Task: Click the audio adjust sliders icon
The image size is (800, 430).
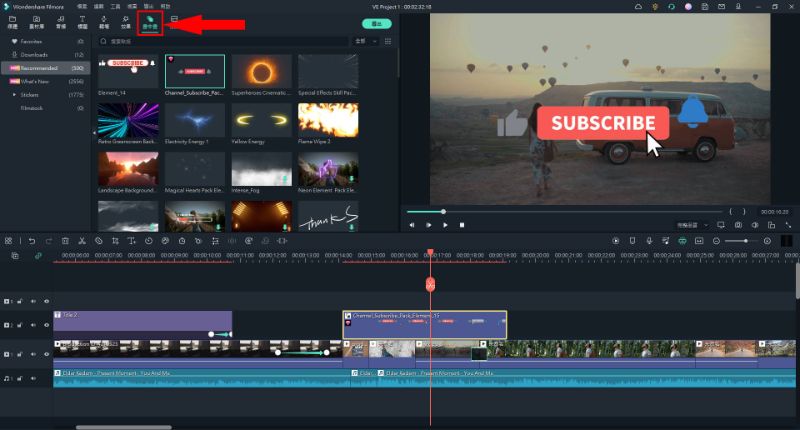Action: tap(215, 241)
